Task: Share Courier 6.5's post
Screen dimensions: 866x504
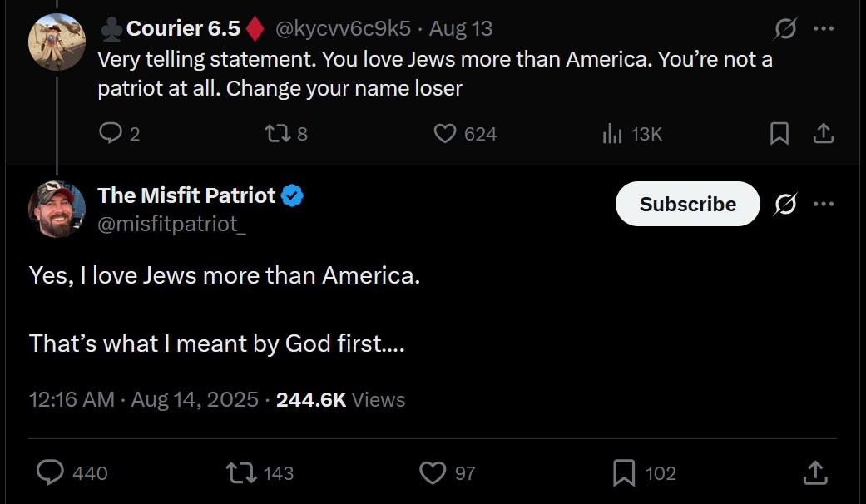Action: [823, 133]
